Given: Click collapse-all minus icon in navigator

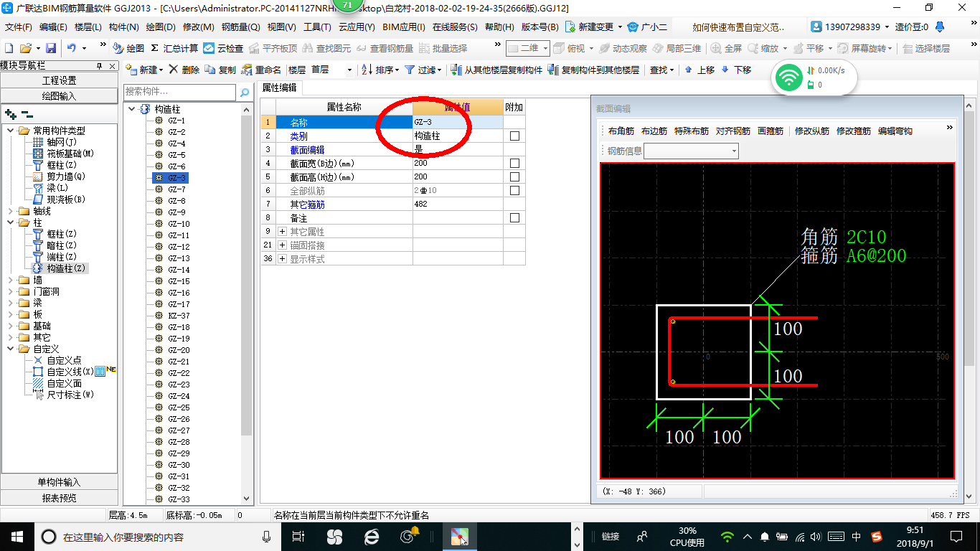Looking at the screenshot, I should click(27, 113).
